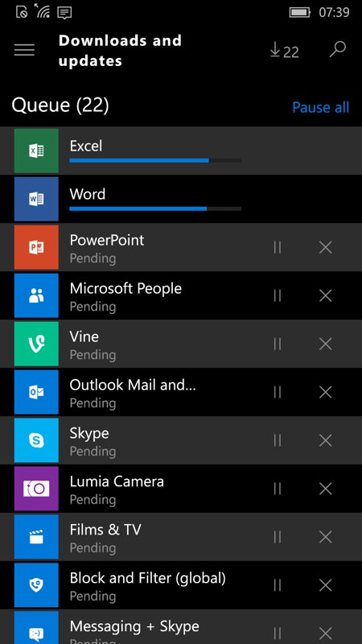Tap the Lumia Camera app icon
This screenshot has width=362, height=644.
[x=36, y=489]
